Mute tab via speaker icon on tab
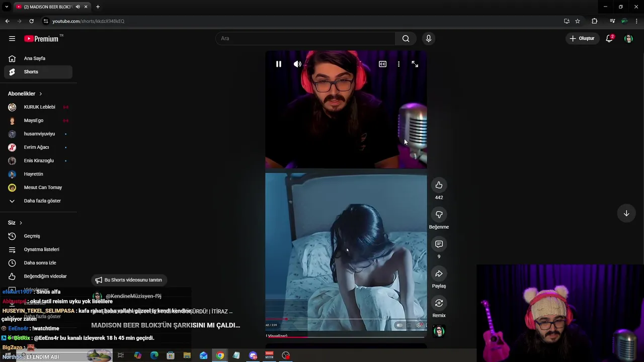This screenshot has height=362, width=644. click(x=77, y=7)
